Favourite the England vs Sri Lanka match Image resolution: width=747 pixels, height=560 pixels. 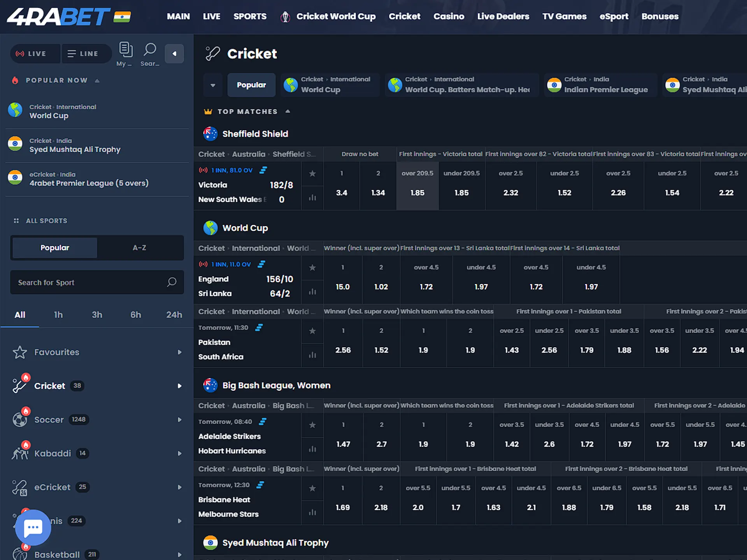coord(312,268)
